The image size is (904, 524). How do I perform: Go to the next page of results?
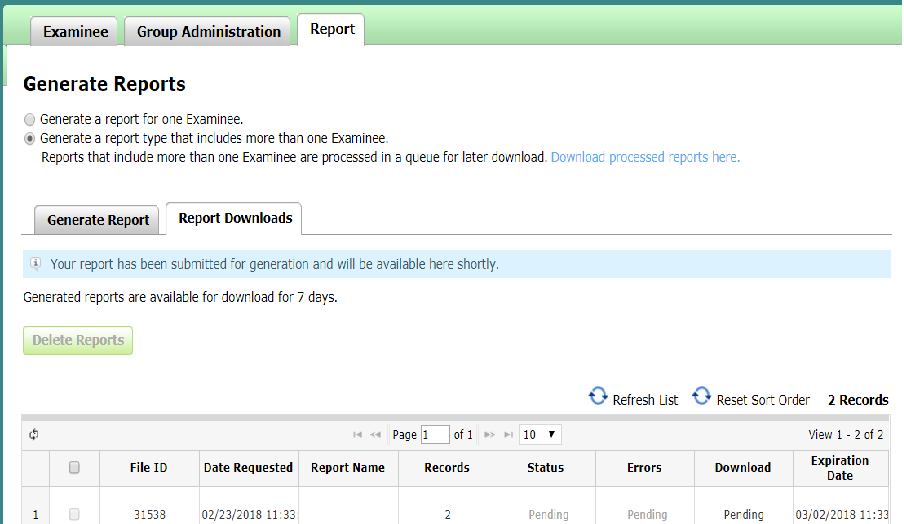click(490, 435)
